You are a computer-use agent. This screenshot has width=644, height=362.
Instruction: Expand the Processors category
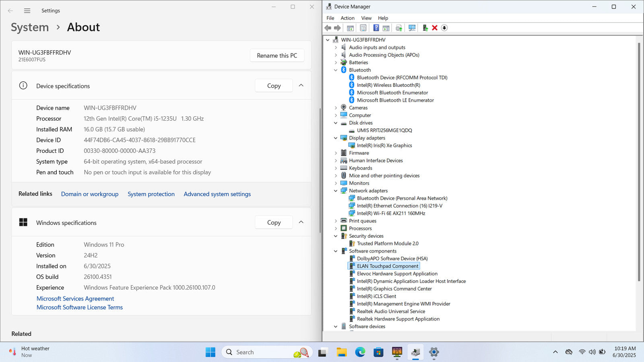[336, 228]
